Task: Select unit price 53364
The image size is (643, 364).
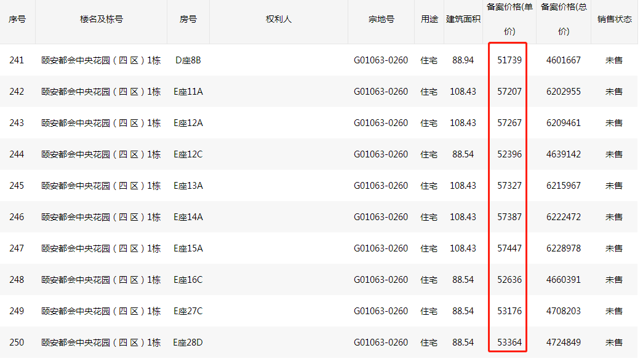Action: tap(509, 342)
